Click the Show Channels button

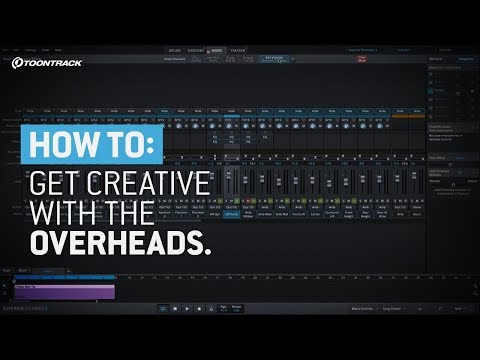174,59
